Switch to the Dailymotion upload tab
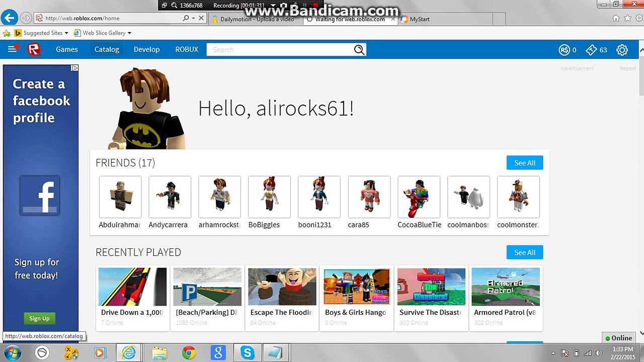The height and width of the screenshot is (362, 644). pyautogui.click(x=255, y=19)
